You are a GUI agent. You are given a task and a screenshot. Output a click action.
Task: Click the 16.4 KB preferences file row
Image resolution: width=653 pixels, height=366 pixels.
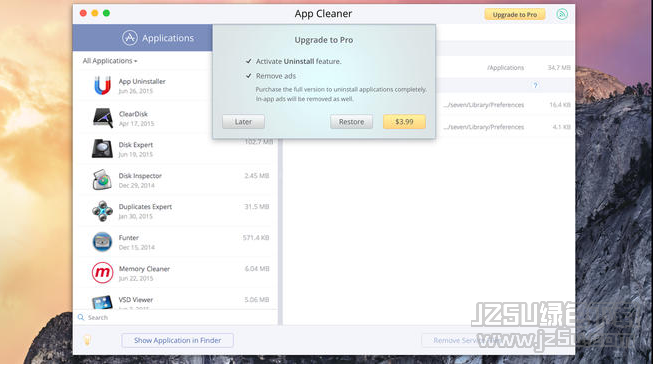tap(506, 105)
